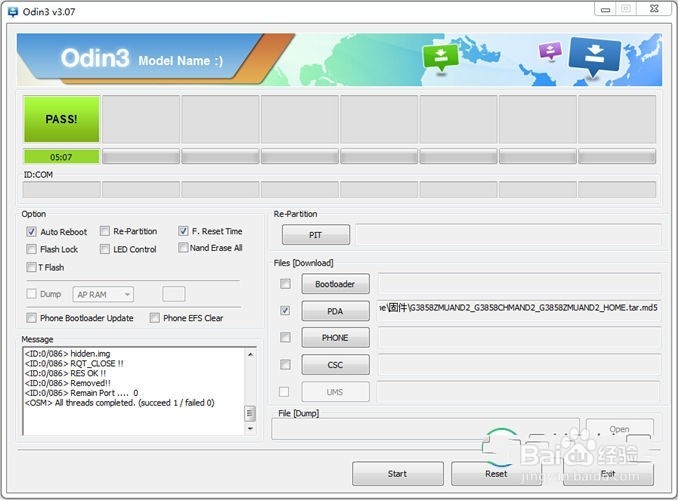Click the 'Removed!!' log line
Screen dimensions: 678x500
pyautogui.click(x=67, y=383)
